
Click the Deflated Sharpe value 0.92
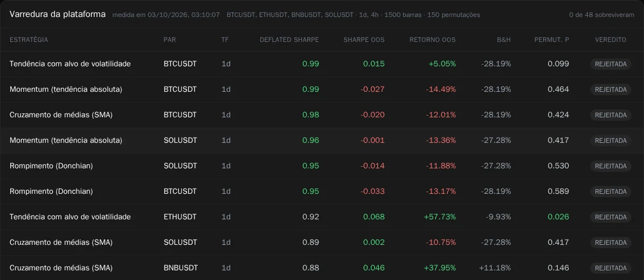(x=311, y=217)
